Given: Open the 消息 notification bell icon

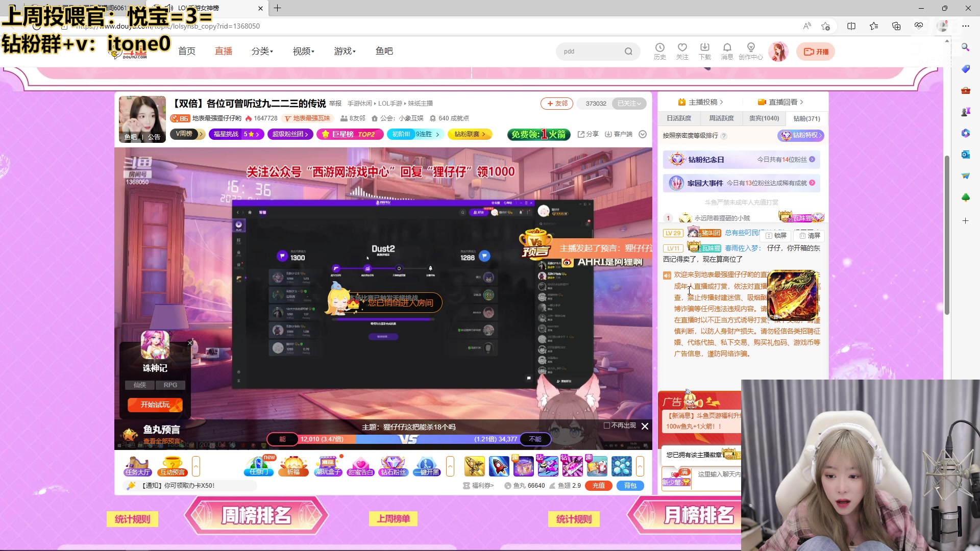Looking at the screenshot, I should pyautogui.click(x=727, y=51).
